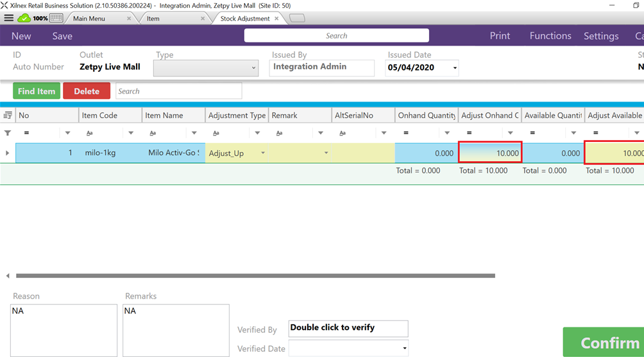
Task: Click the empty AltSerialNo cell in row 1
Action: click(x=363, y=153)
